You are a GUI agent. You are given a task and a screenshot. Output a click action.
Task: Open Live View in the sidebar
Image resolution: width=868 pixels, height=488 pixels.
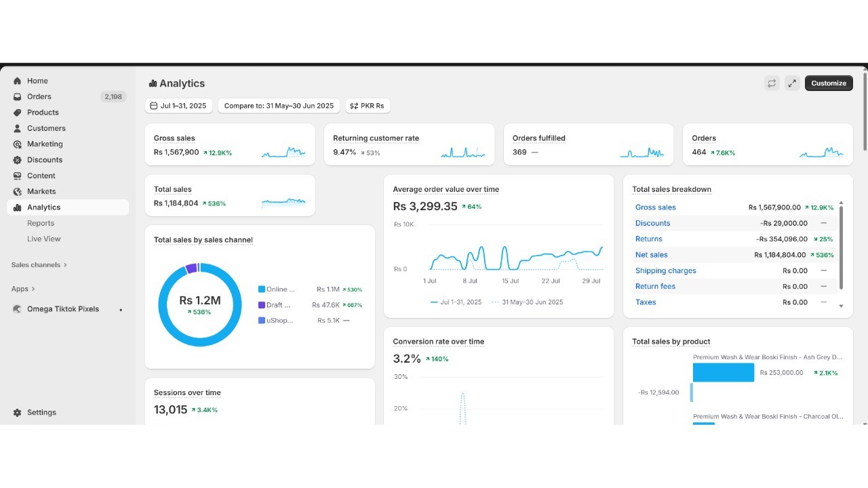click(x=44, y=239)
